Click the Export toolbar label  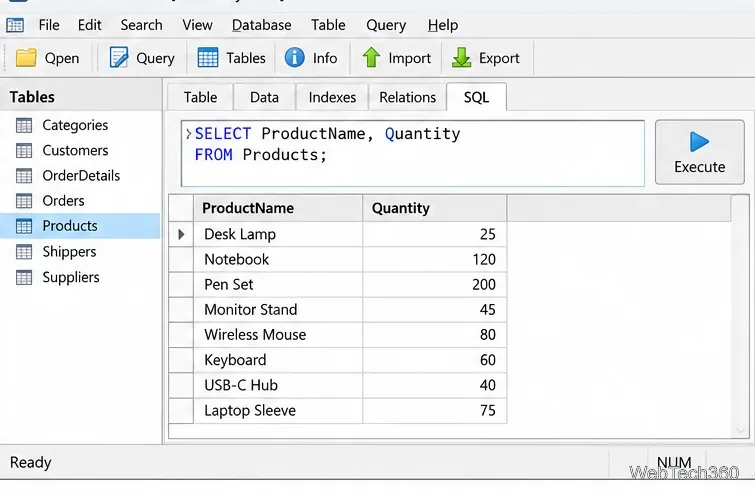(x=499, y=58)
